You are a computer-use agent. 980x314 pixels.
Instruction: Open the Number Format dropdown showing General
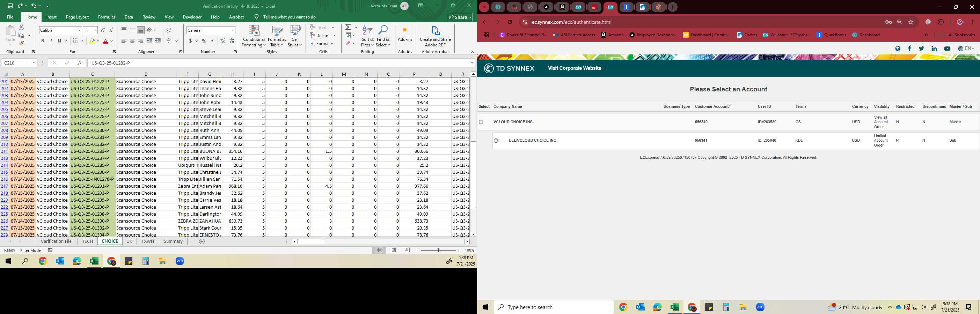[x=233, y=30]
